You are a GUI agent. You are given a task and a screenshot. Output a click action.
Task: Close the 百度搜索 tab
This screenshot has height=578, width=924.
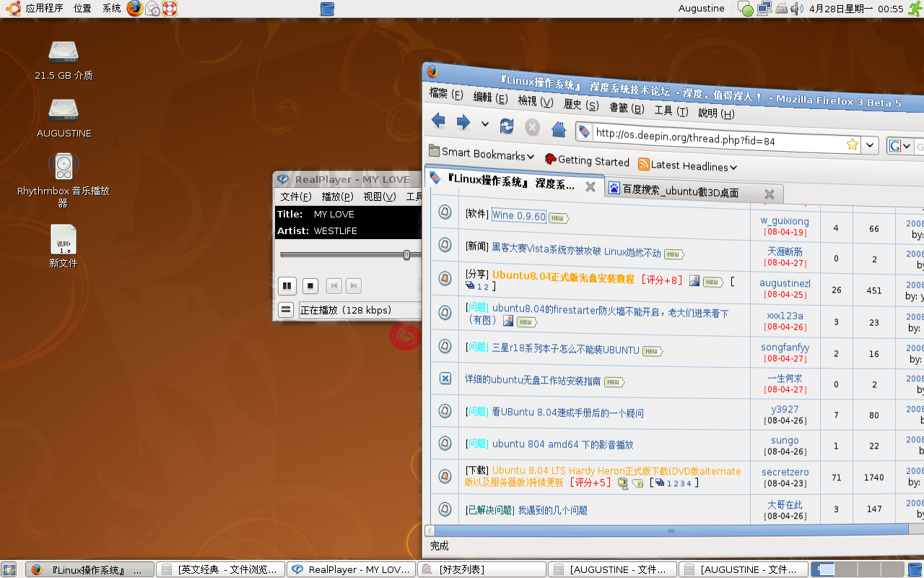click(x=769, y=194)
